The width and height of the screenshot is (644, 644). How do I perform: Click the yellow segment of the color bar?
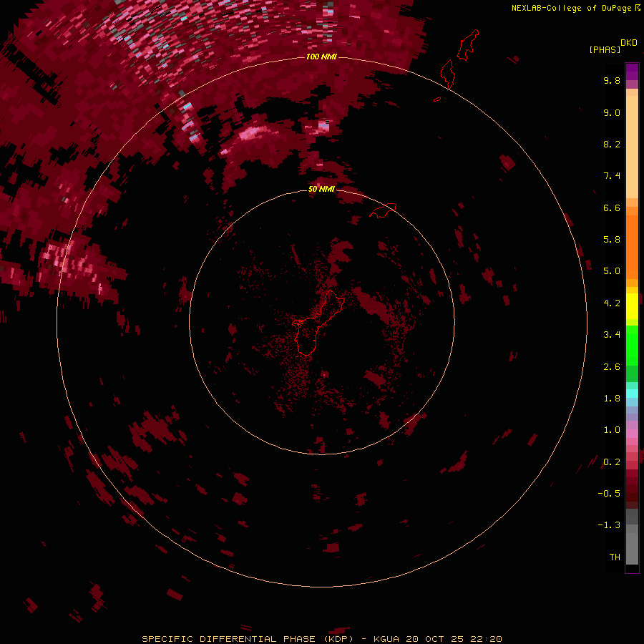632,305
